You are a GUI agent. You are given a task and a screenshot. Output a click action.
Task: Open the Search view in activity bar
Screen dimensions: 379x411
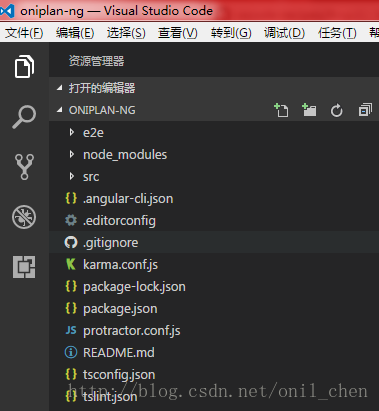[x=24, y=117]
